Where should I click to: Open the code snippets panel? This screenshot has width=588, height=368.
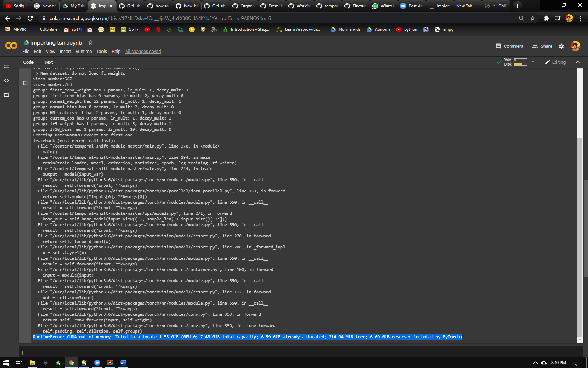[6, 80]
